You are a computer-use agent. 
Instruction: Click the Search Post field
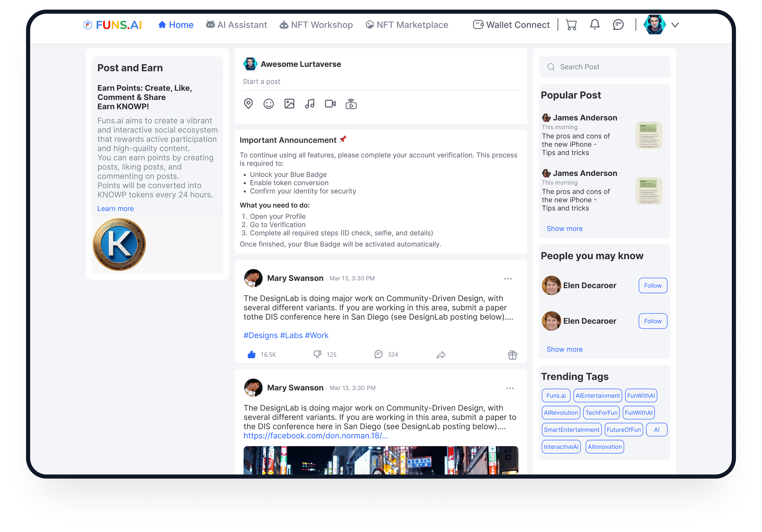pyautogui.click(x=604, y=67)
